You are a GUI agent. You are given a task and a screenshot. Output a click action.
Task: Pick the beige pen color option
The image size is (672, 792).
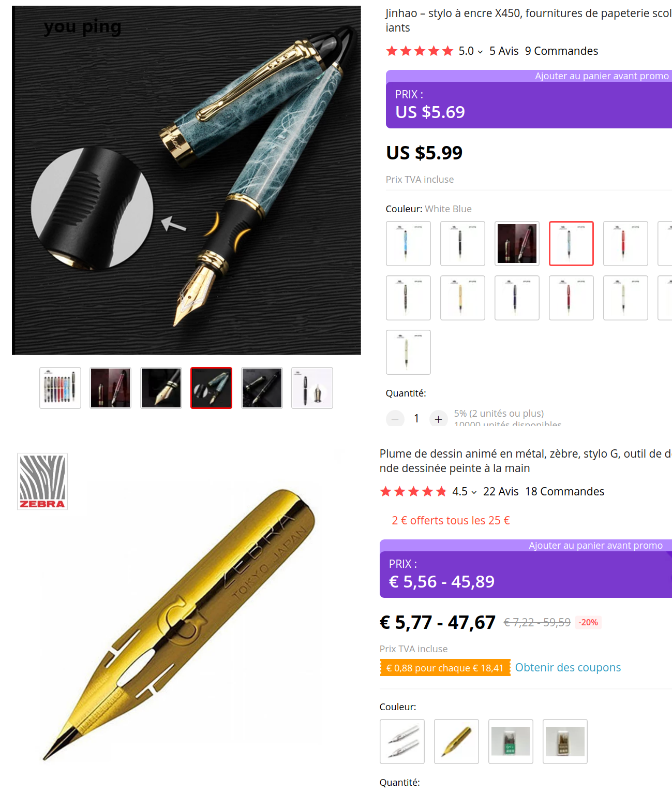click(x=462, y=298)
